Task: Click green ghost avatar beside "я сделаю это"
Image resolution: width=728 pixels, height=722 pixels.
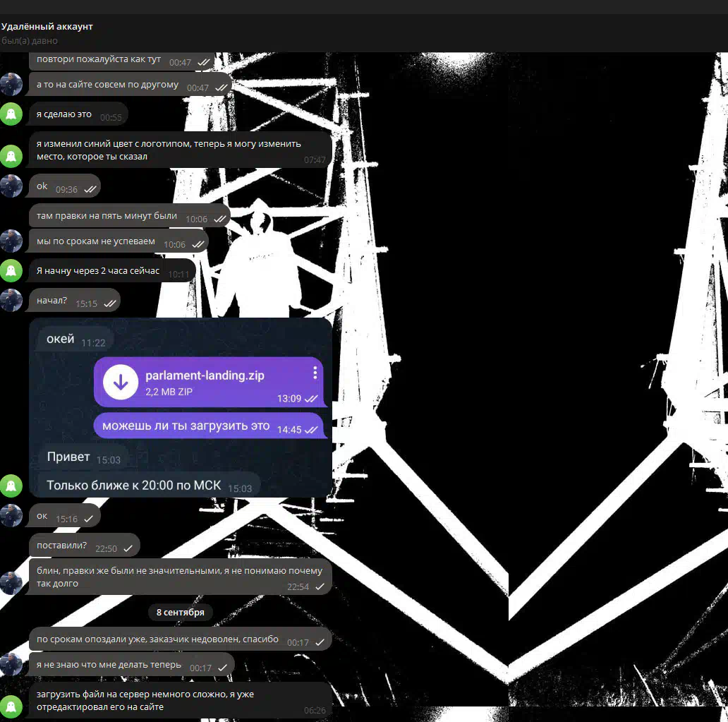Action: (x=11, y=114)
